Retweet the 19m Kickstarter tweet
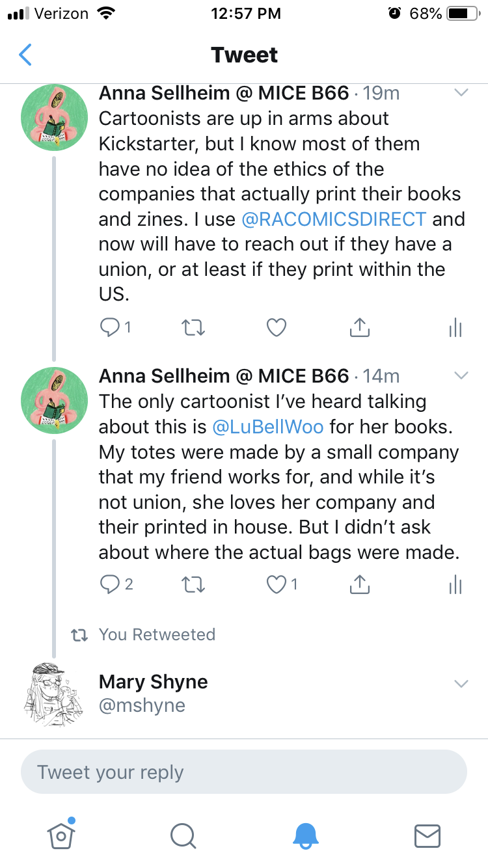Screen dimensions: 488x868 click(192, 327)
